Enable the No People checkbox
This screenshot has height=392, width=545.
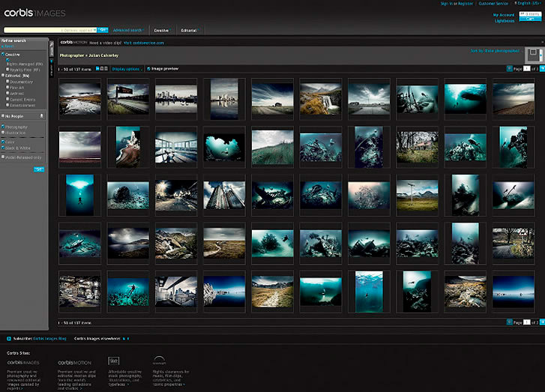coord(3,116)
